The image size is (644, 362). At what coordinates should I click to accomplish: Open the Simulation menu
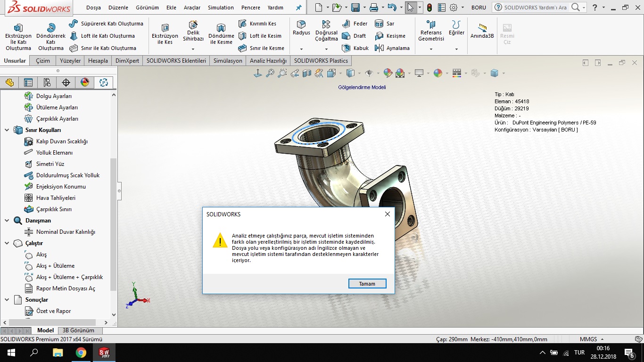(x=220, y=8)
